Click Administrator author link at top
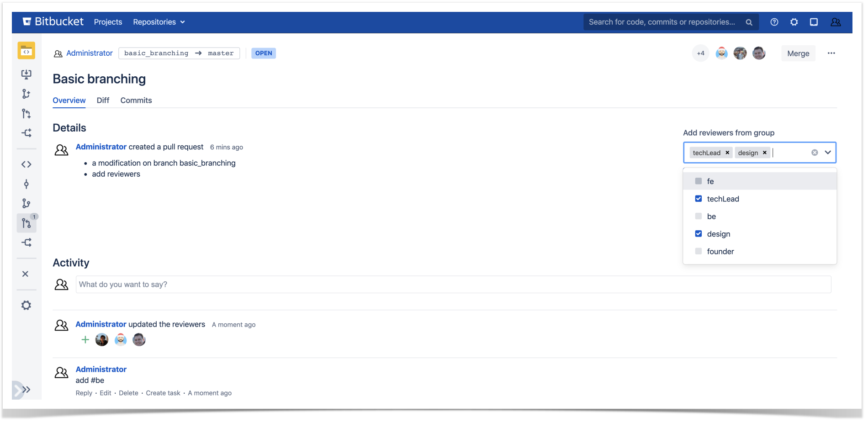The height and width of the screenshot is (422, 868). [x=90, y=53]
